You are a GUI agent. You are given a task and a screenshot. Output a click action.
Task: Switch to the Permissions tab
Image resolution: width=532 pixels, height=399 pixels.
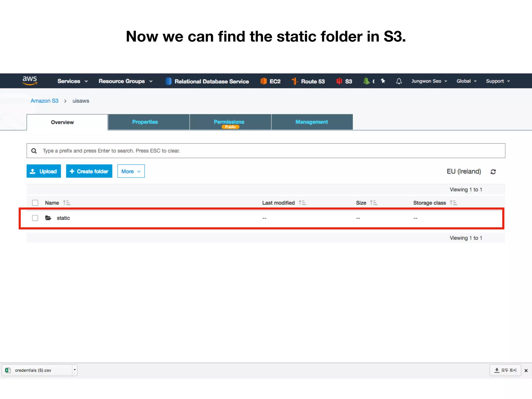point(230,122)
